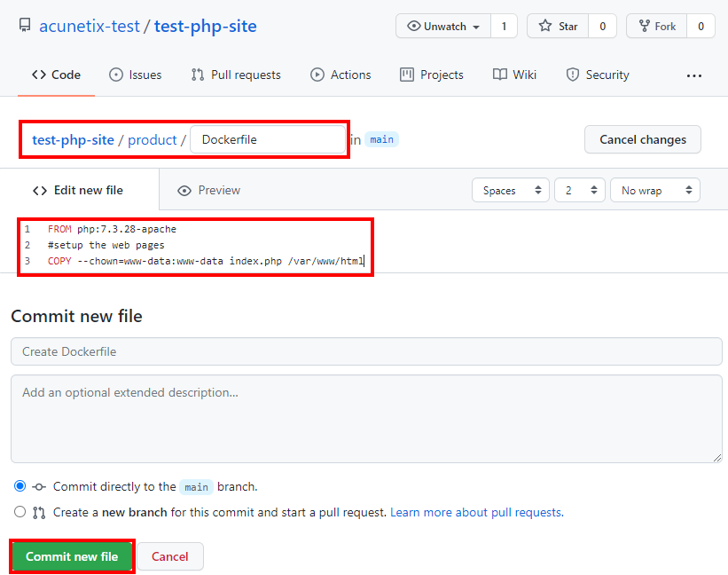
Task: Click the forks count 0 beside Fork
Action: pyautogui.click(x=701, y=26)
